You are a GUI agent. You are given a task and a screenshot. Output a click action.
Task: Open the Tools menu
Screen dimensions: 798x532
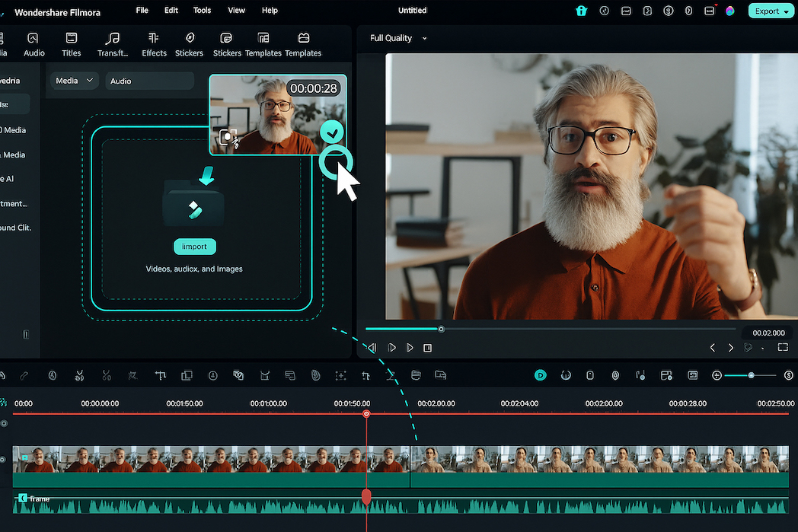click(201, 10)
